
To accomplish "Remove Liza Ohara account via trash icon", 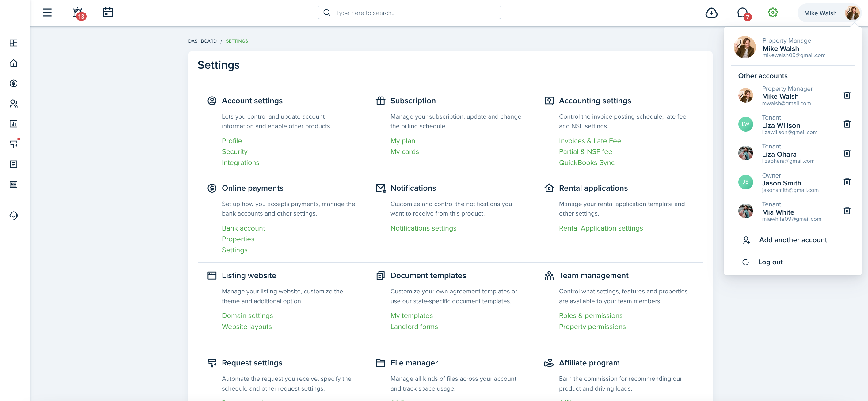I will pyautogui.click(x=848, y=153).
